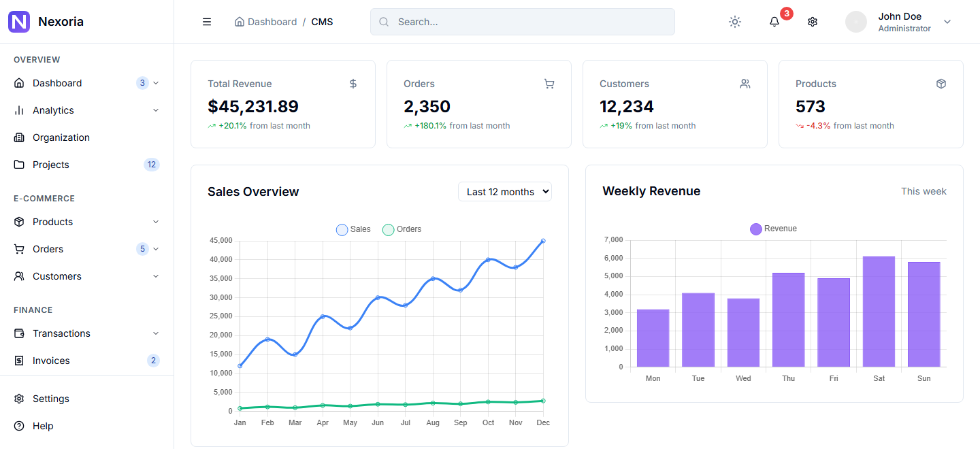Open the top bar settings gear
Image resolution: width=980 pixels, height=449 pixels.
click(x=813, y=22)
